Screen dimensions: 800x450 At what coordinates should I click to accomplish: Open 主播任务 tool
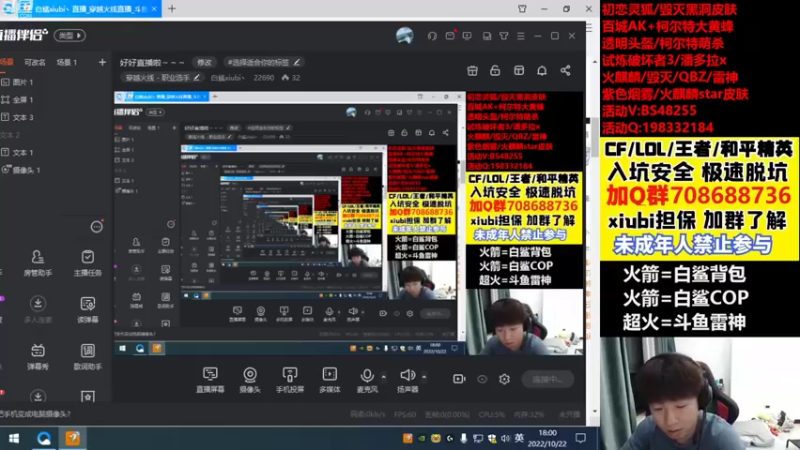click(x=88, y=263)
